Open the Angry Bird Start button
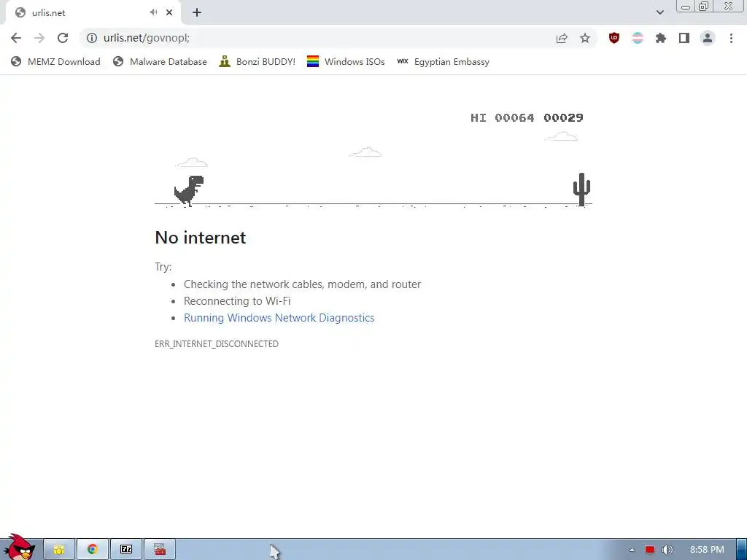This screenshot has height=560, width=747. (x=19, y=547)
